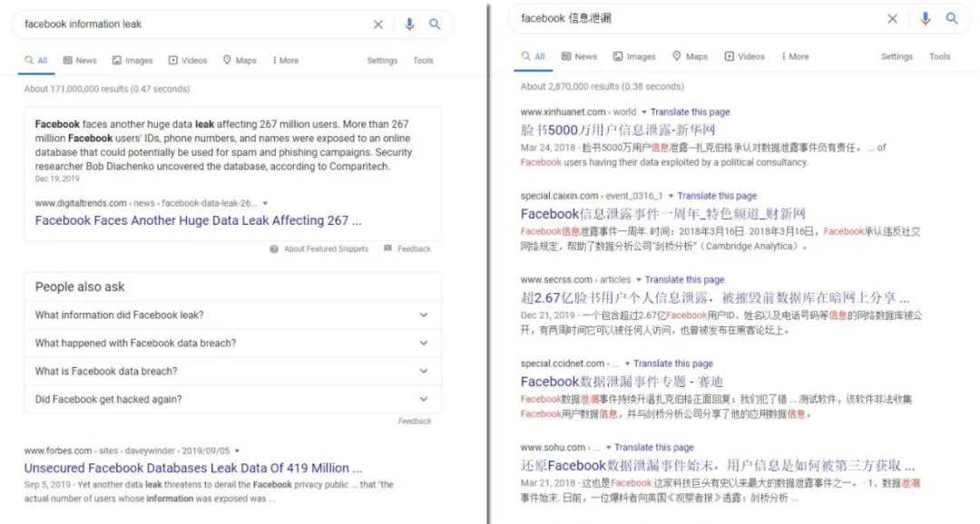Expand 'What is Facebook data breach?' question
980x524 pixels.
point(232,371)
